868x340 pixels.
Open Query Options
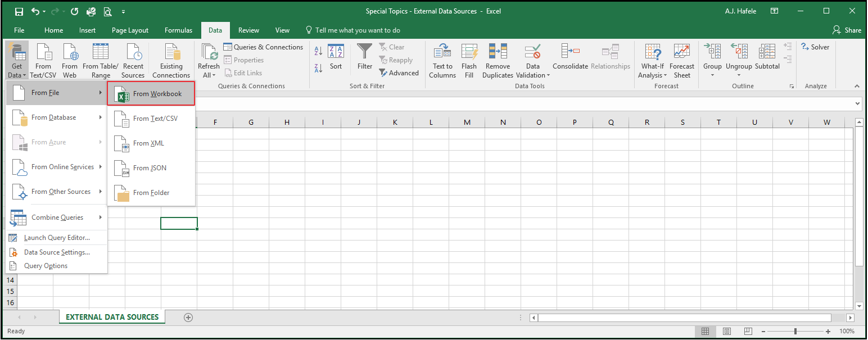[56, 266]
